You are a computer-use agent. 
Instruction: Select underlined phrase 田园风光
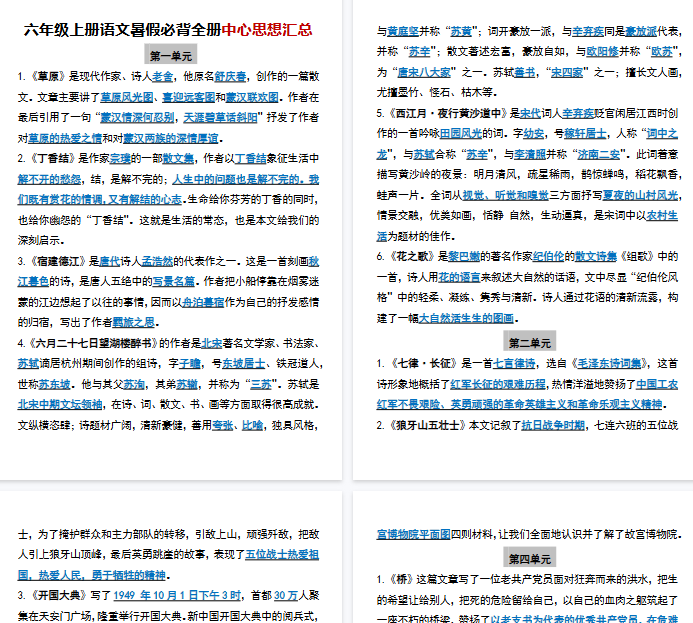point(461,134)
